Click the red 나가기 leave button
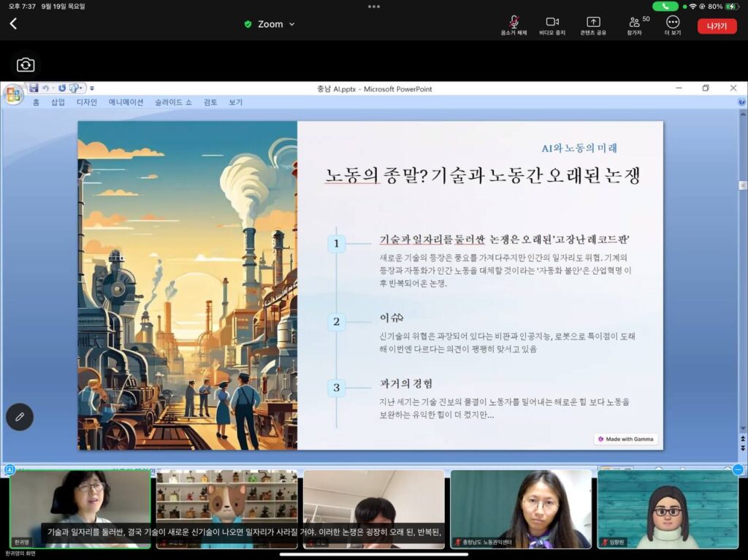Image resolution: width=748 pixels, height=560 pixels. tap(717, 26)
